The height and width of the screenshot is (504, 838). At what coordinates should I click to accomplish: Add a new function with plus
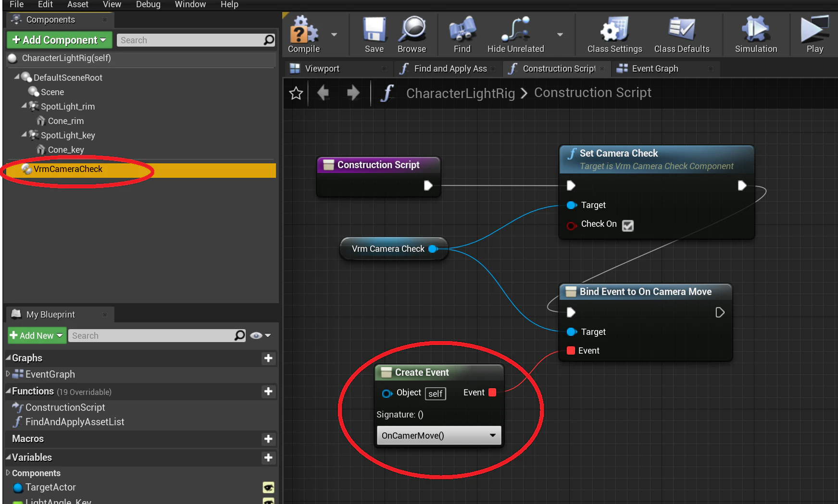pyautogui.click(x=268, y=391)
